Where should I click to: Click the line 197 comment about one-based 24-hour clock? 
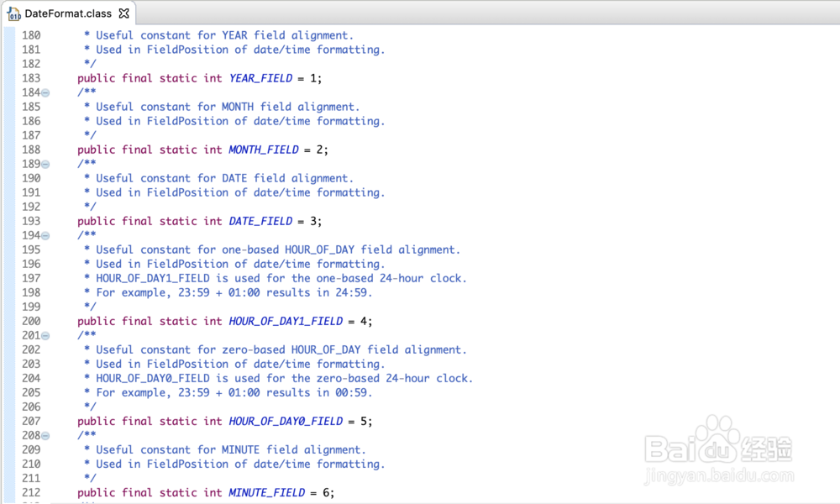click(281, 279)
